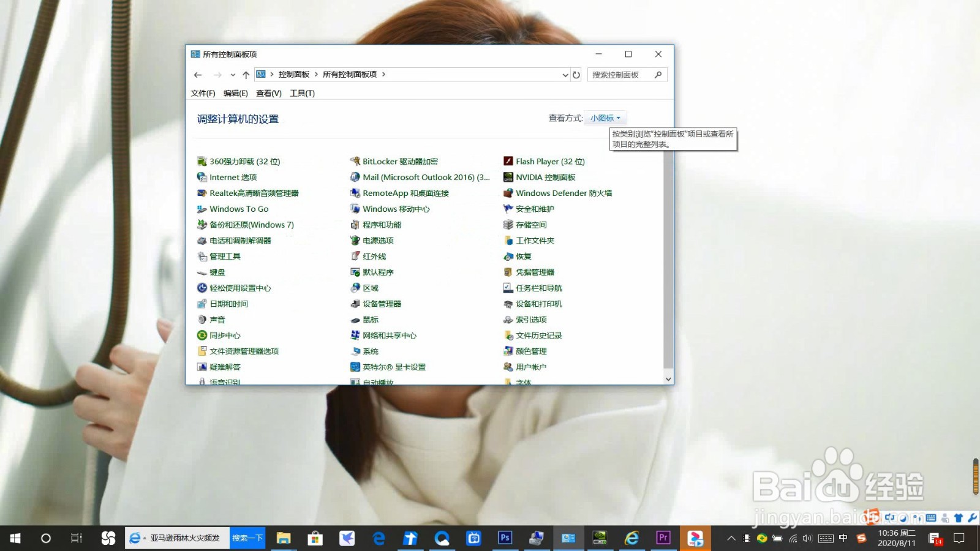
Task: Click the 控制面板 breadcrumb
Action: 294,74
